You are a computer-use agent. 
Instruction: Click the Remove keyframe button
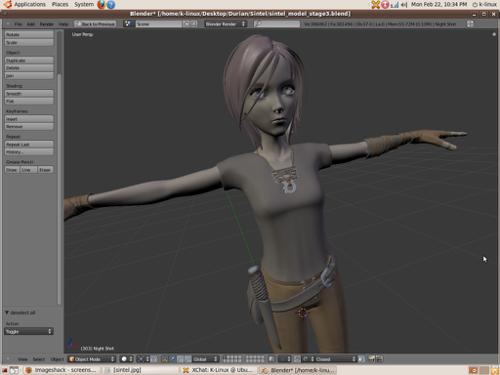[x=29, y=126]
